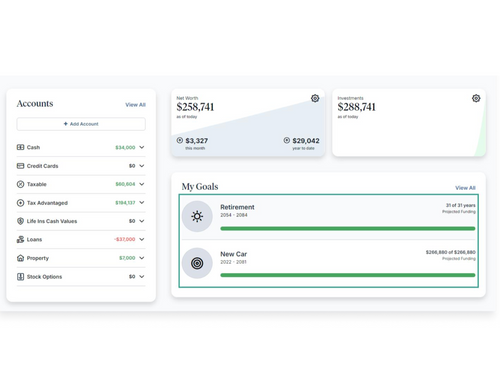Screen dimensions: 500x380
Task: Click the Stock Options icon
Action: tap(20, 276)
